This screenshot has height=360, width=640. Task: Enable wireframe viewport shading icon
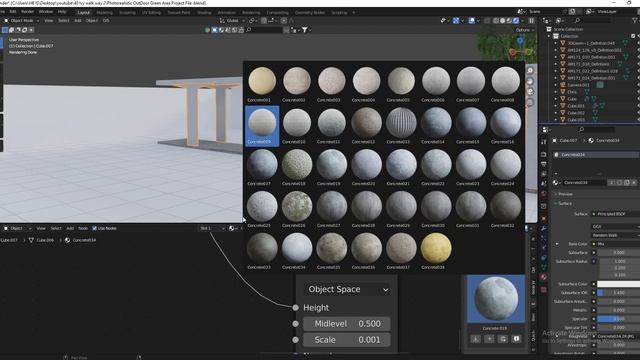[x=496, y=20]
